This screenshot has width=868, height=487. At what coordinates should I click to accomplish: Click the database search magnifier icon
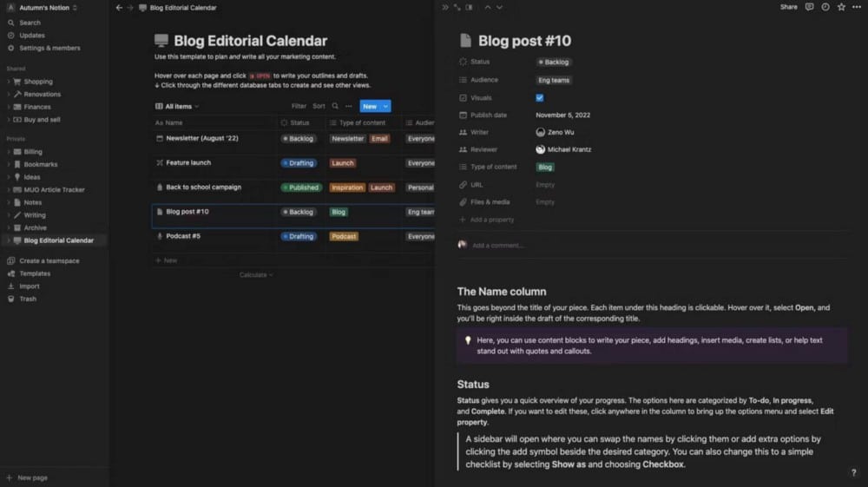coord(335,106)
